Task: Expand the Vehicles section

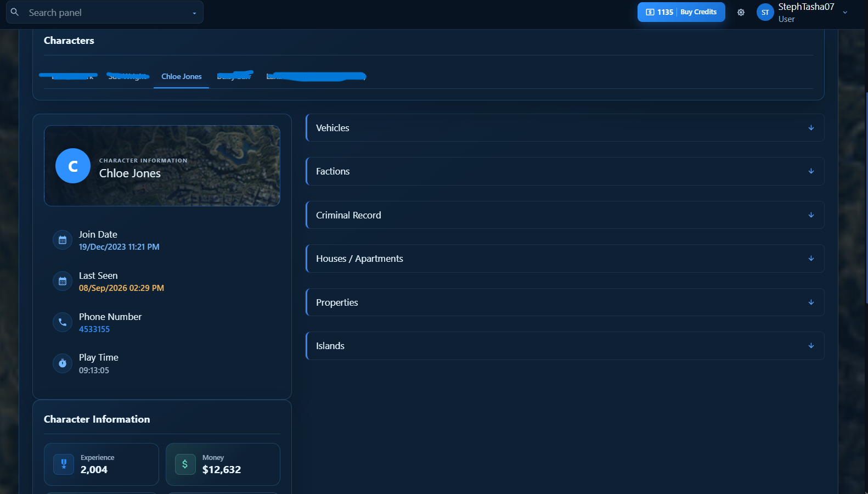Action: click(x=565, y=128)
